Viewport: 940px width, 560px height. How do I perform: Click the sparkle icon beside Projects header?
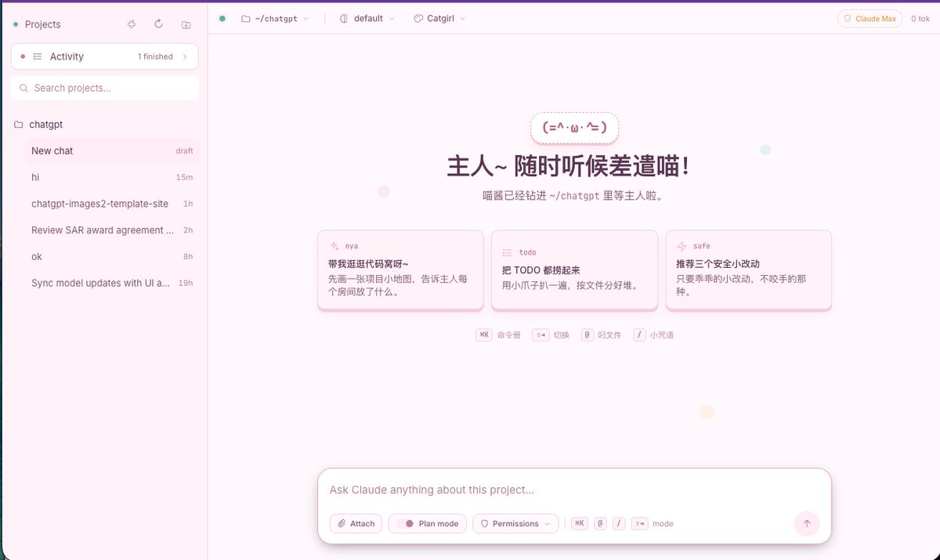tap(132, 24)
